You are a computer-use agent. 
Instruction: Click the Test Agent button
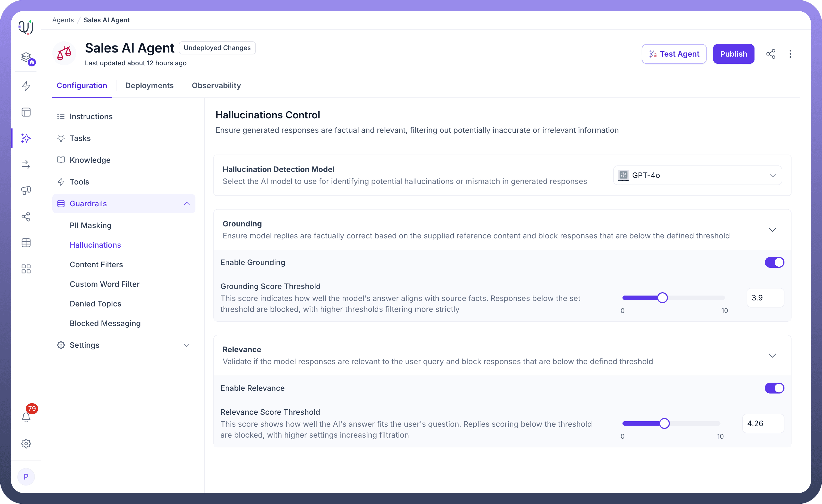pyautogui.click(x=674, y=54)
